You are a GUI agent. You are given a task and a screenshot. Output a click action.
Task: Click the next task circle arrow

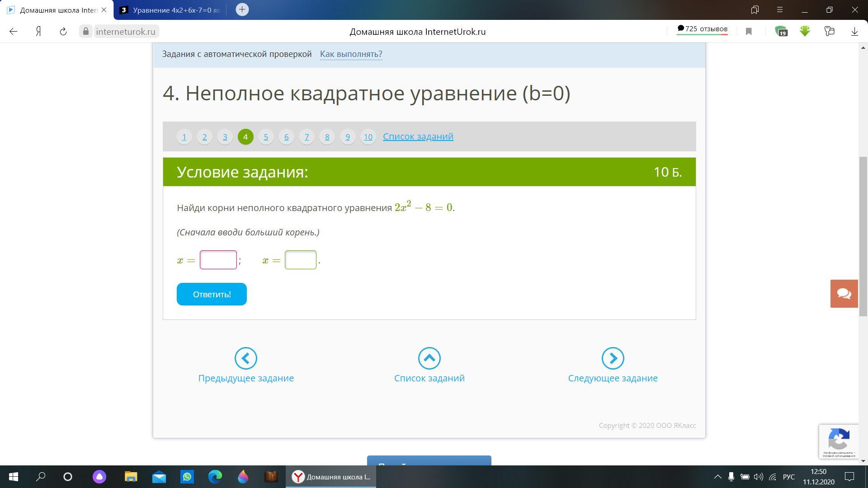coord(613,358)
